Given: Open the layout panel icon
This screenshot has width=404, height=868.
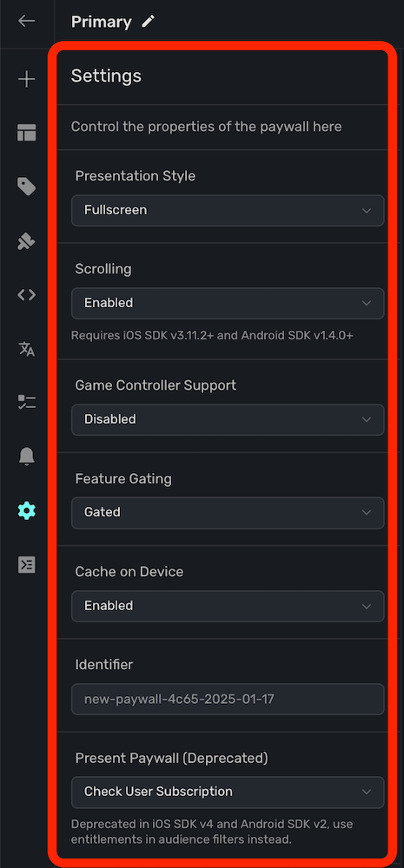Looking at the screenshot, I should point(27,133).
